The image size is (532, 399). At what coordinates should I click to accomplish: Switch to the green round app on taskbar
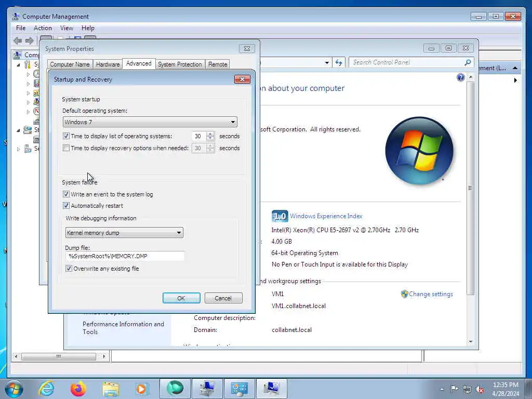[x=175, y=389]
